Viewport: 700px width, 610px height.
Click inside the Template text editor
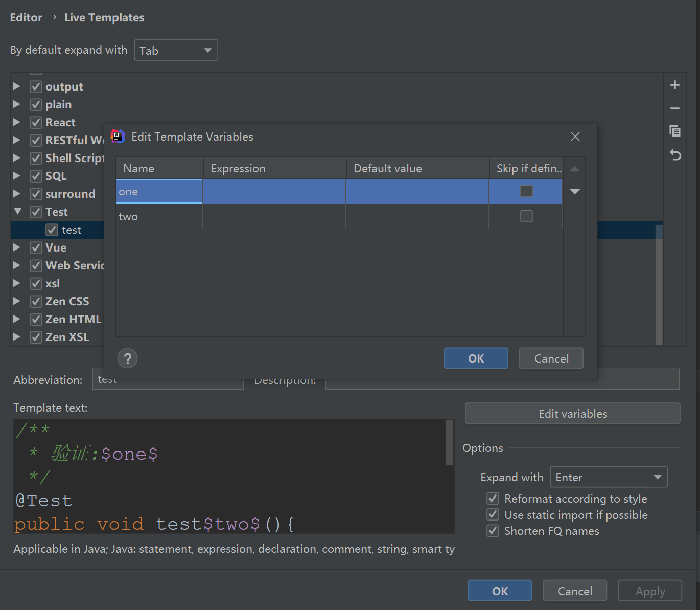[230, 477]
